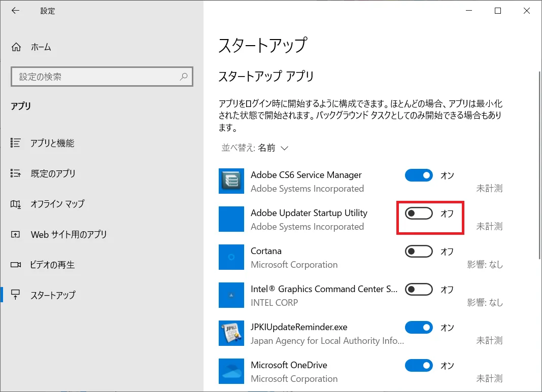Click スタートアップ アプリ section heading

click(x=266, y=76)
